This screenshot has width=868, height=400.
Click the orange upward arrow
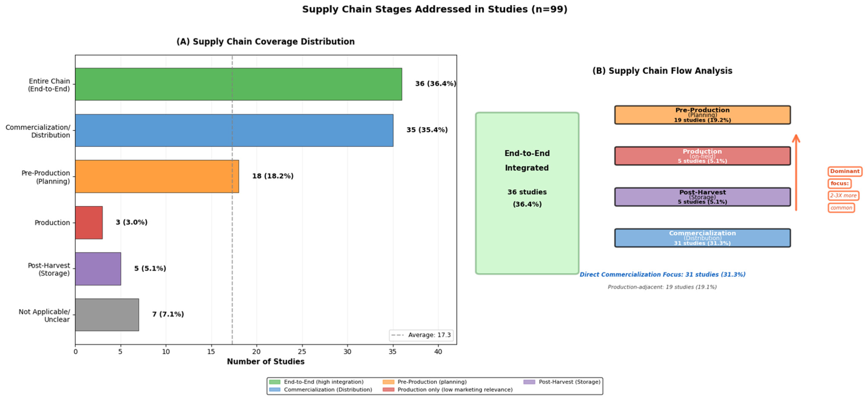pos(796,173)
